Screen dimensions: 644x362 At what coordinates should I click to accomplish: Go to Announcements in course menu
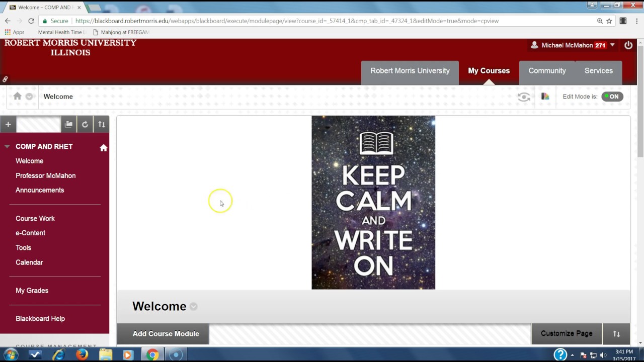coord(40,190)
